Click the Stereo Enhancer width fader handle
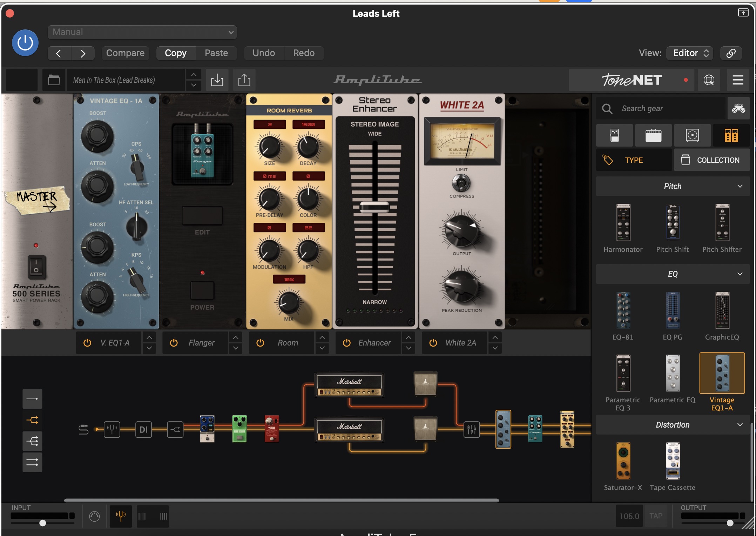Viewport: 756px width, 536px height. [374, 207]
